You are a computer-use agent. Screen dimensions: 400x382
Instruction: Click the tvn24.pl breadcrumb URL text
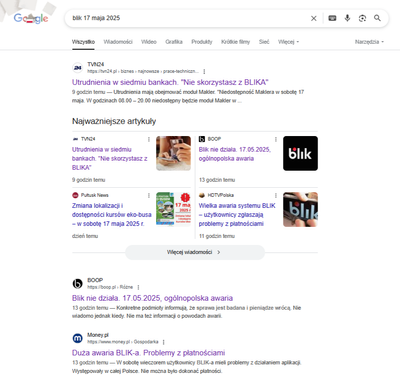point(143,71)
